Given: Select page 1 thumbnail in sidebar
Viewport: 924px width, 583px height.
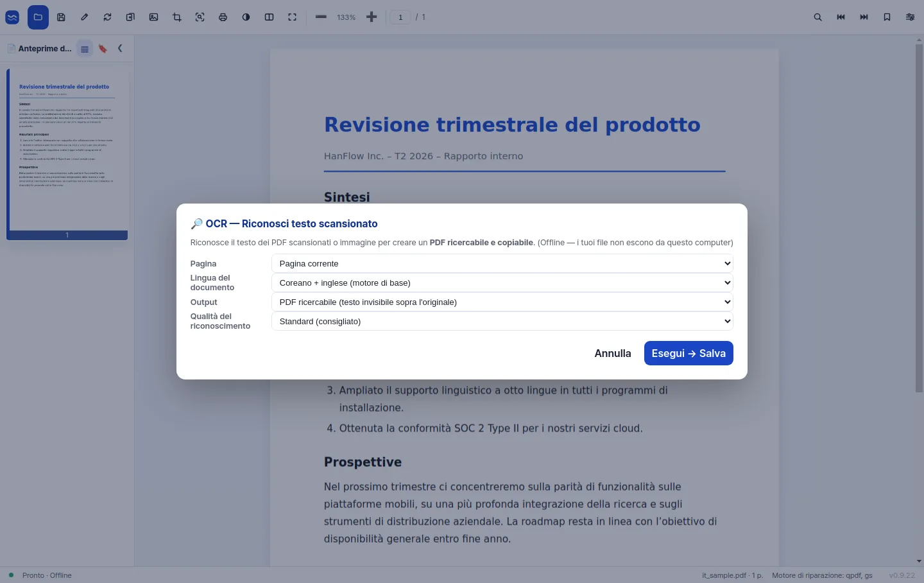Looking at the screenshot, I should tap(67, 154).
